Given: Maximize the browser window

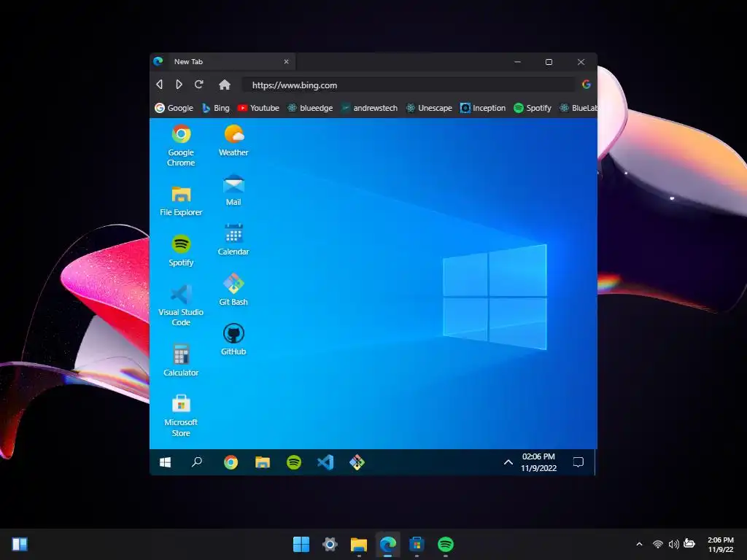Looking at the screenshot, I should 549,62.
